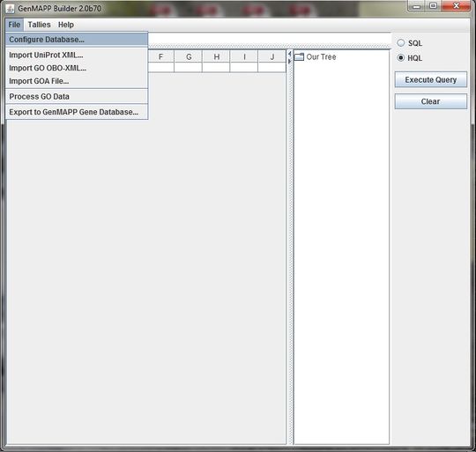Choose Configure Database... menu entry
476x452 pixels.
click(x=77, y=40)
